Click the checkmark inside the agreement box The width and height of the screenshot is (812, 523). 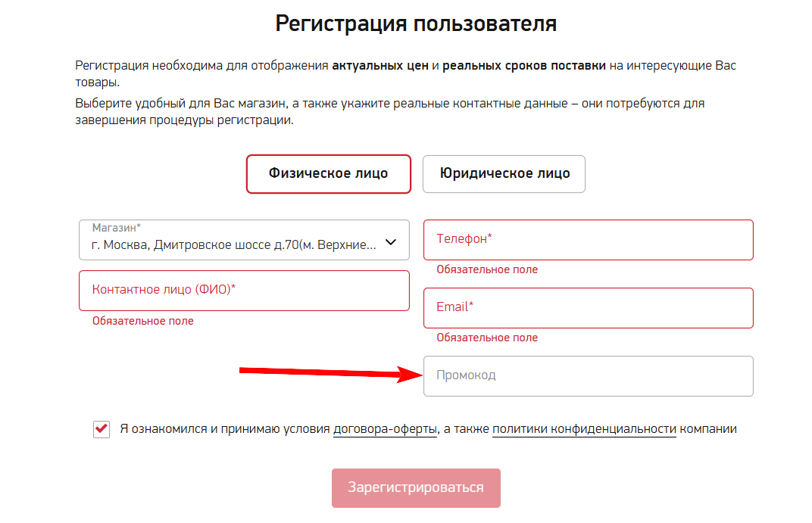pyautogui.click(x=101, y=428)
